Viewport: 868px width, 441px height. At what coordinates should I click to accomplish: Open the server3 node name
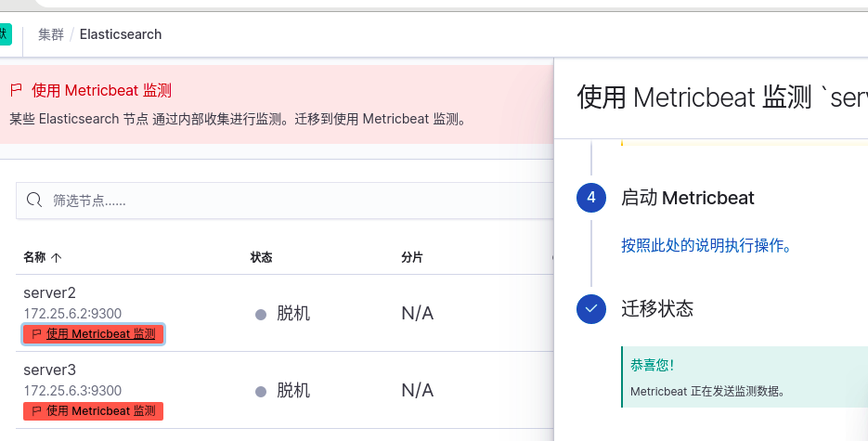49,370
